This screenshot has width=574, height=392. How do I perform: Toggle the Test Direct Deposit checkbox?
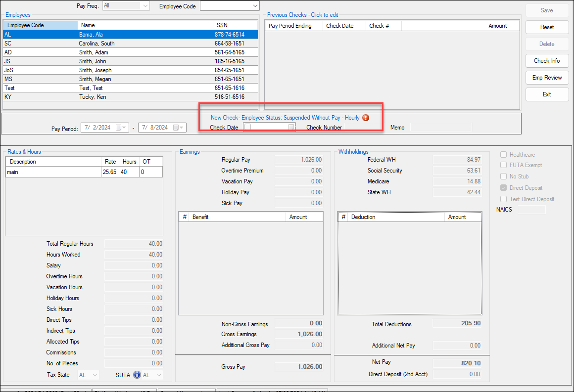(x=503, y=199)
